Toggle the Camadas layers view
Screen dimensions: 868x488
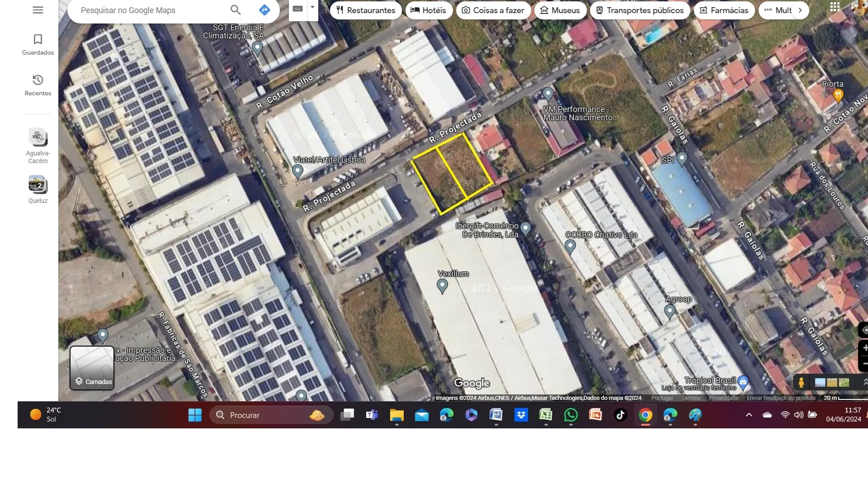92,368
